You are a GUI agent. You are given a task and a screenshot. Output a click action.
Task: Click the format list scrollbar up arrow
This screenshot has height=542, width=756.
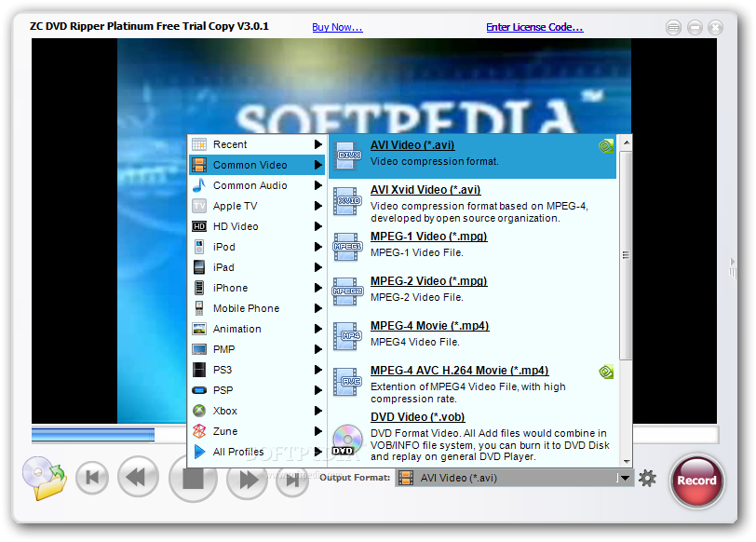[626, 142]
